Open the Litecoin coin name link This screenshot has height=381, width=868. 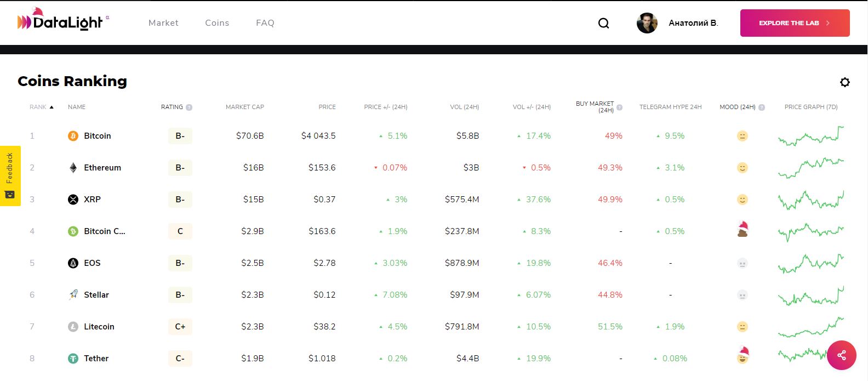99,327
